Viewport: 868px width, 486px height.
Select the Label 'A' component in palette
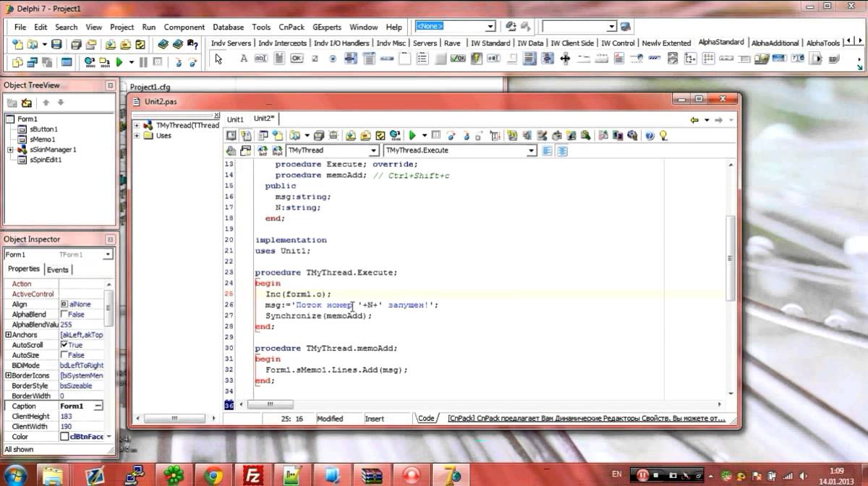pyautogui.click(x=244, y=59)
